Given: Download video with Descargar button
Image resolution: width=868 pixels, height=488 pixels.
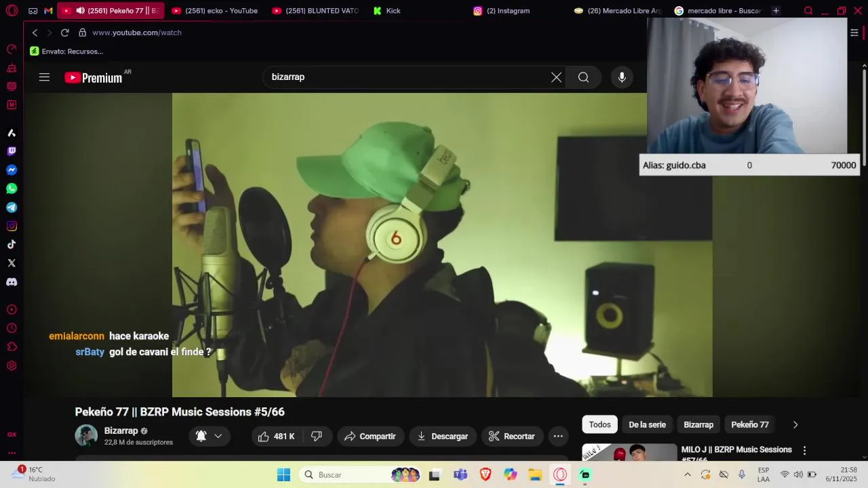Looking at the screenshot, I should (x=443, y=436).
